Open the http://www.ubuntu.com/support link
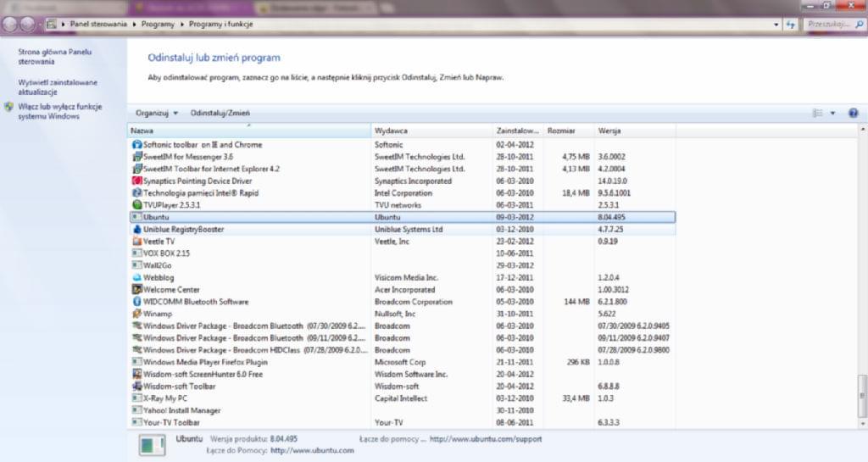 [486, 439]
